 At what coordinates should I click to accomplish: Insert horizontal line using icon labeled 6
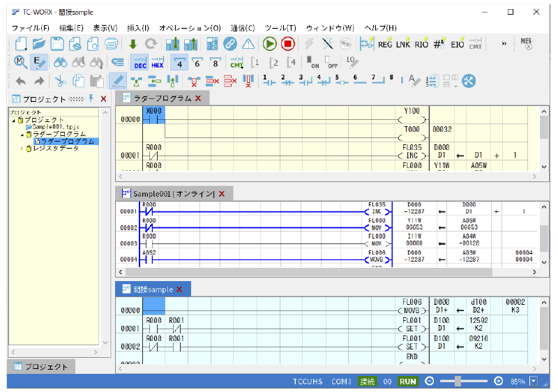[360, 81]
